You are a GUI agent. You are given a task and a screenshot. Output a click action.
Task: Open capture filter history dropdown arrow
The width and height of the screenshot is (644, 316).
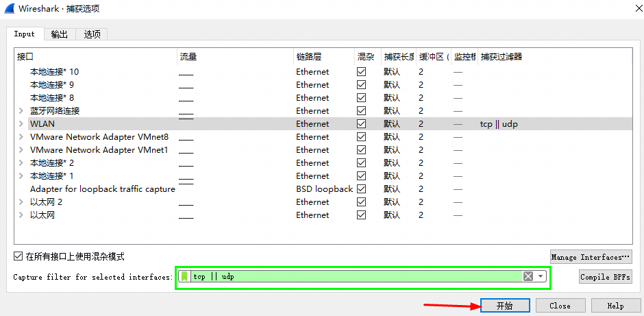541,276
